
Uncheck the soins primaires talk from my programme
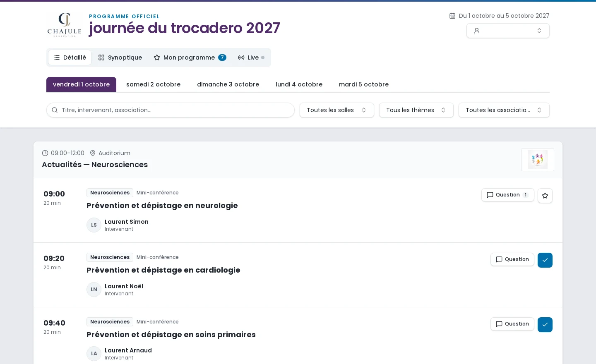coord(545,325)
